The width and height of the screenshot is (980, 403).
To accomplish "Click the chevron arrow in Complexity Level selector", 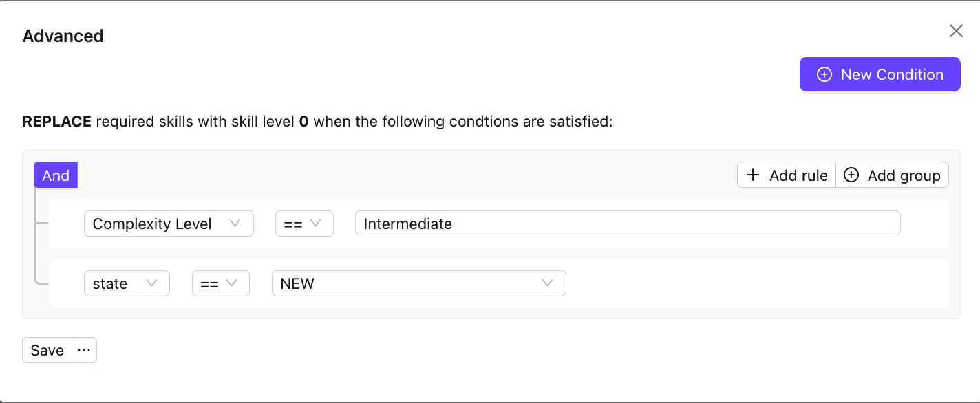I will click(x=235, y=224).
